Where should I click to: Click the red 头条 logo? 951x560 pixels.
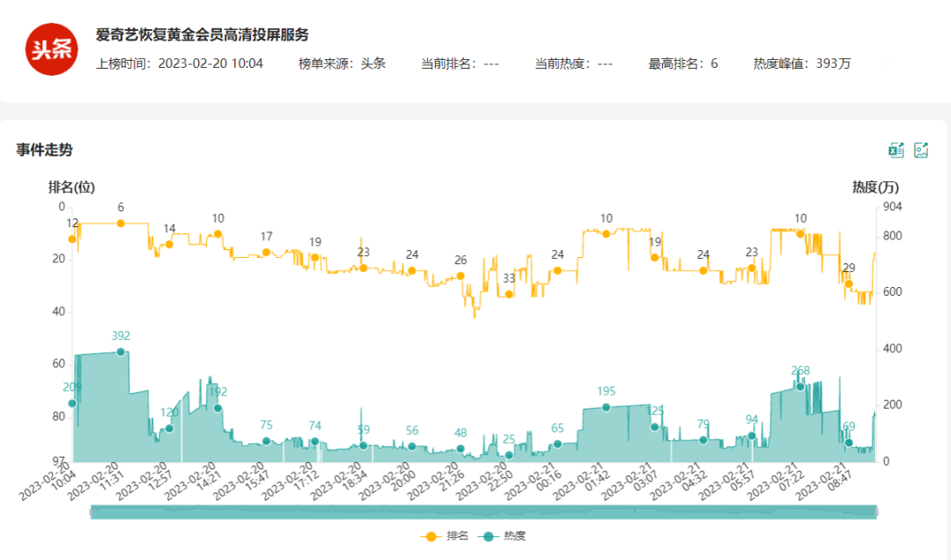point(52,49)
